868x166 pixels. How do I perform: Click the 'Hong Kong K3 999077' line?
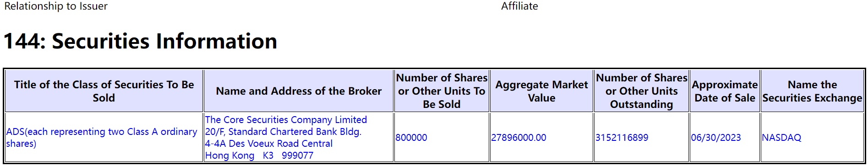pyautogui.click(x=259, y=155)
